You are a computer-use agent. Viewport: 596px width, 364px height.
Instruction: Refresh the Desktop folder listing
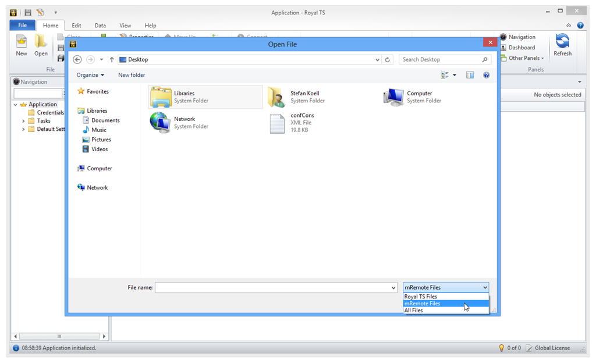[x=387, y=59]
